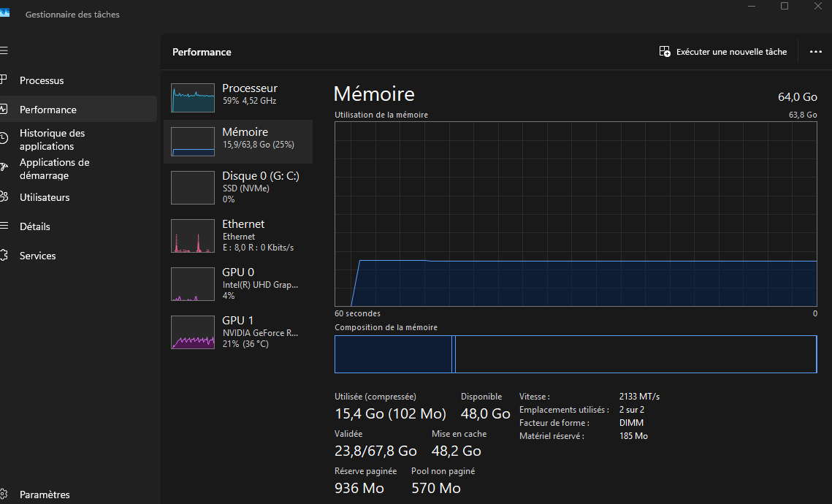The width and height of the screenshot is (832, 504).
Task: Open the three-dot more options menu
Action: 815,51
